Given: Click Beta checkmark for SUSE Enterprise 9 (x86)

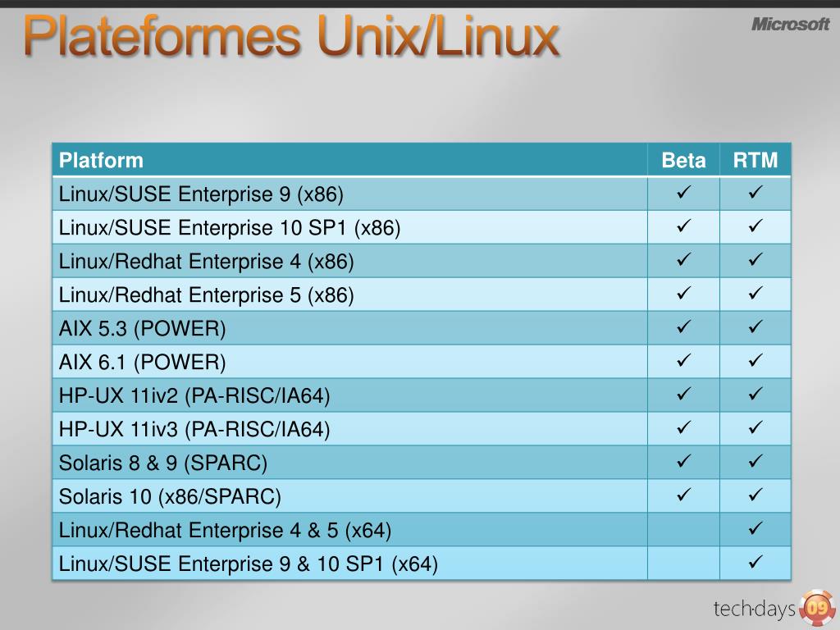Looking at the screenshot, I should tap(683, 192).
